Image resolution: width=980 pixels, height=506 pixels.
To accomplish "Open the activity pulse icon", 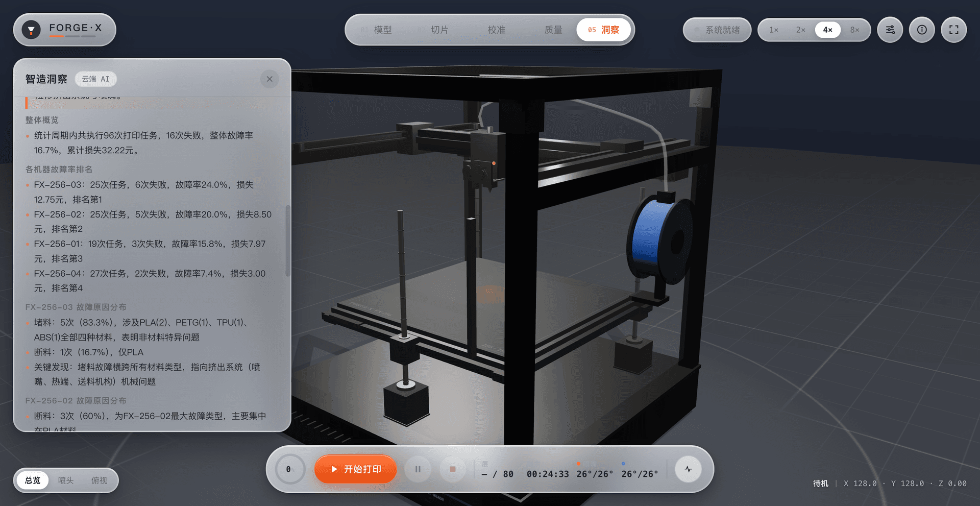I will pyautogui.click(x=688, y=469).
